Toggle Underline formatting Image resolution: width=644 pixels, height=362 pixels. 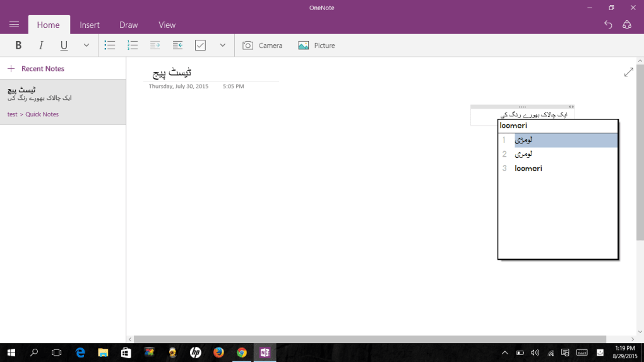pos(64,45)
